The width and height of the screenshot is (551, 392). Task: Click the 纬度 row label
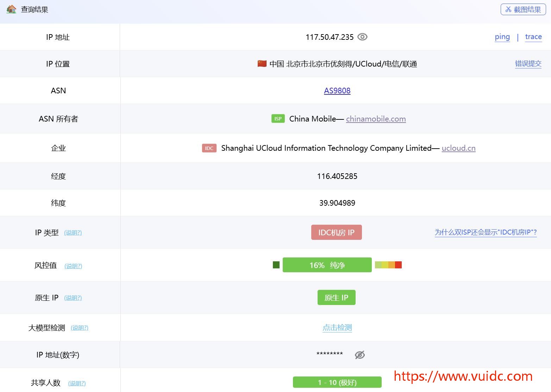pos(58,203)
